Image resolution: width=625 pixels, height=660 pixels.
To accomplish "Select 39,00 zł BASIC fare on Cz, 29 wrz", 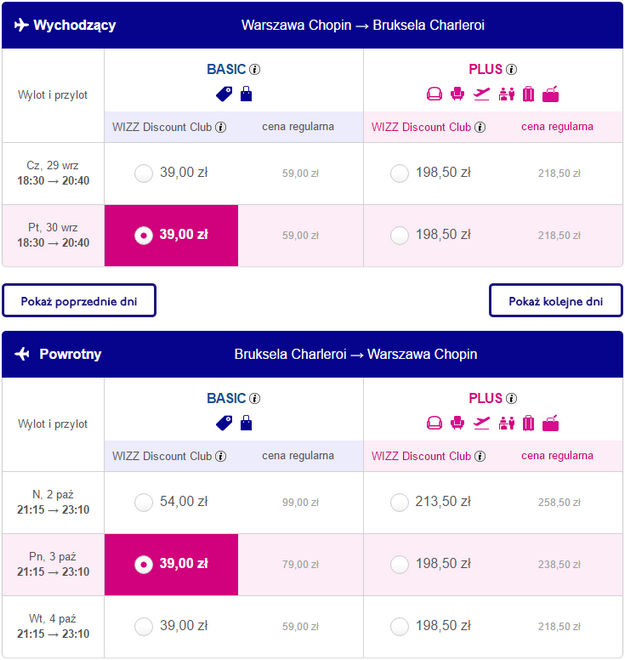I will [144, 173].
